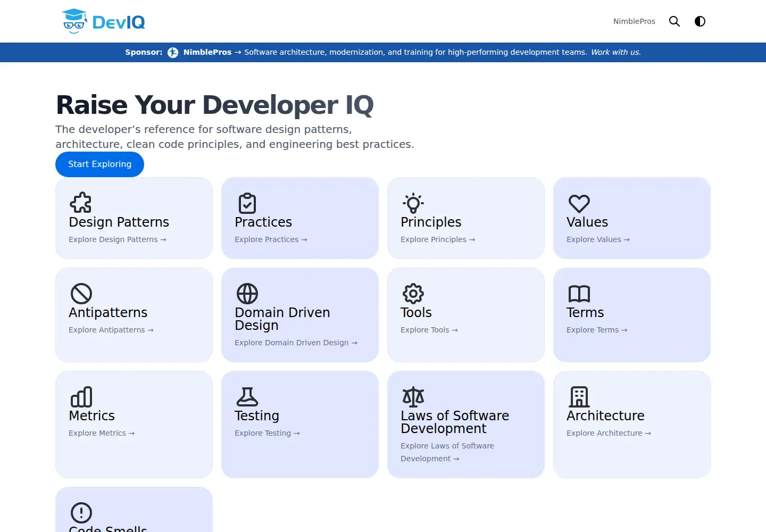The image size is (766, 532).
Task: Click the Design Patterns puzzle icon
Action: click(x=81, y=203)
